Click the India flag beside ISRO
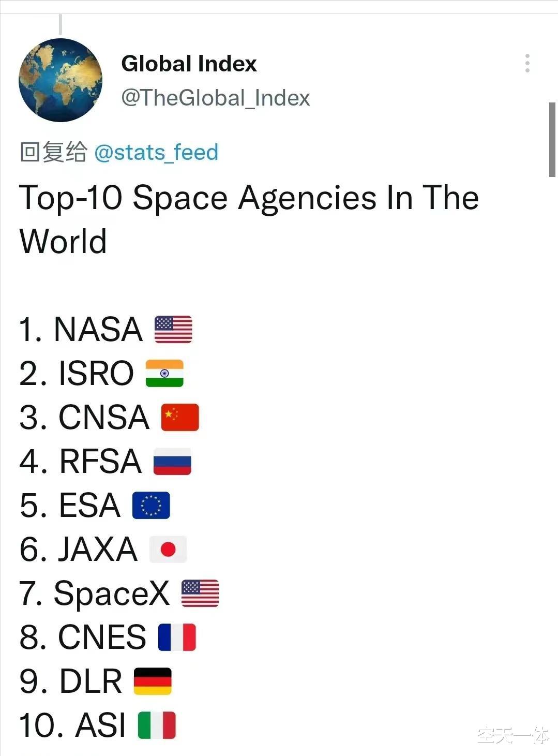 164,373
